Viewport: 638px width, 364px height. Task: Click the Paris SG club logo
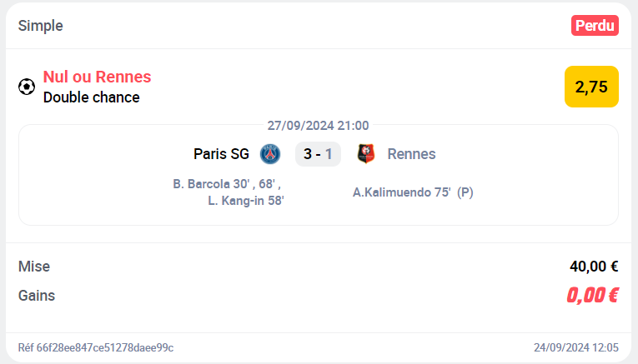(x=270, y=154)
